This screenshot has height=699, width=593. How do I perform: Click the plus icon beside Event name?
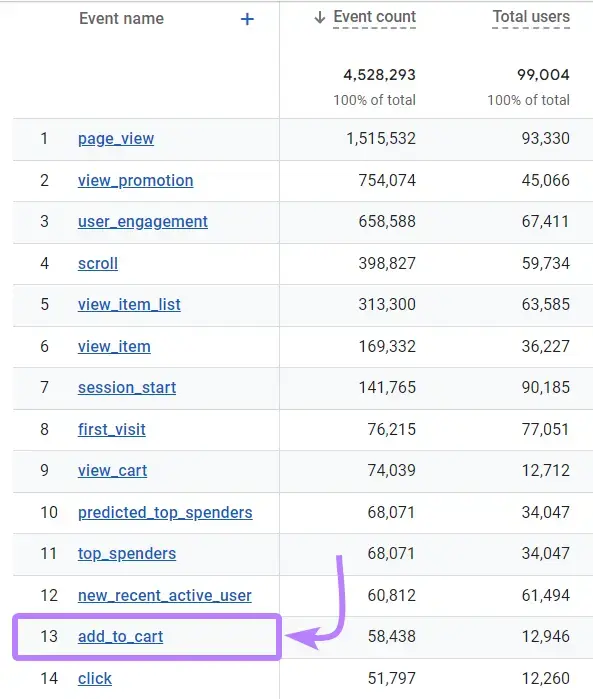click(247, 19)
